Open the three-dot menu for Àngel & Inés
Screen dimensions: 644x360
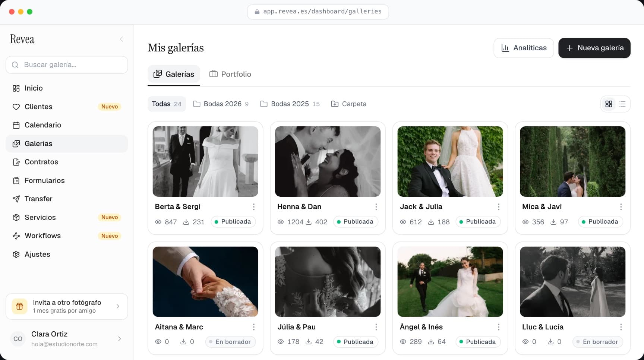click(x=498, y=327)
